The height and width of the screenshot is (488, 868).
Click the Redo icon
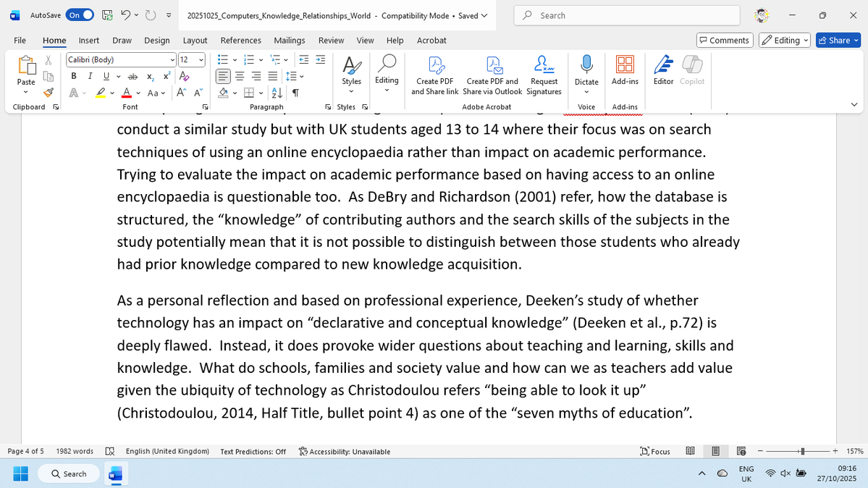[x=151, y=15]
